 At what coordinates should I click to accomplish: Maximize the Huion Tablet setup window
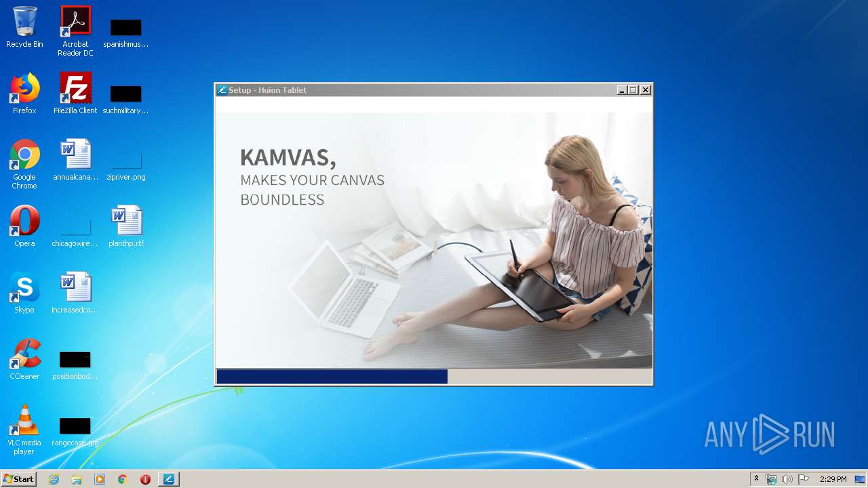[x=633, y=90]
